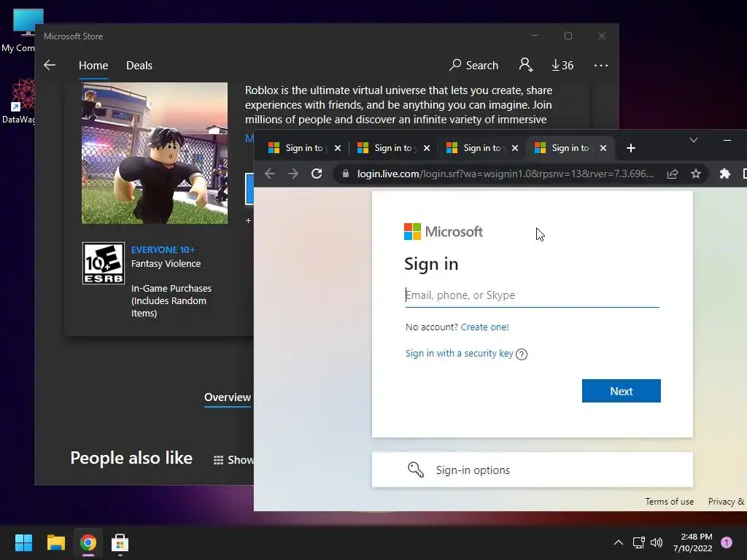Click the login.live.com address bar
Viewport: 747px width, 560px height.
[506, 174]
